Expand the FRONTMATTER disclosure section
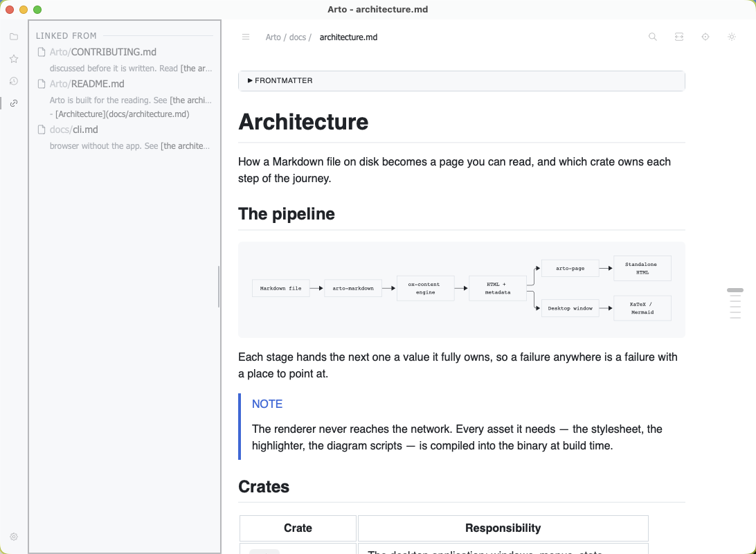 [x=461, y=80]
